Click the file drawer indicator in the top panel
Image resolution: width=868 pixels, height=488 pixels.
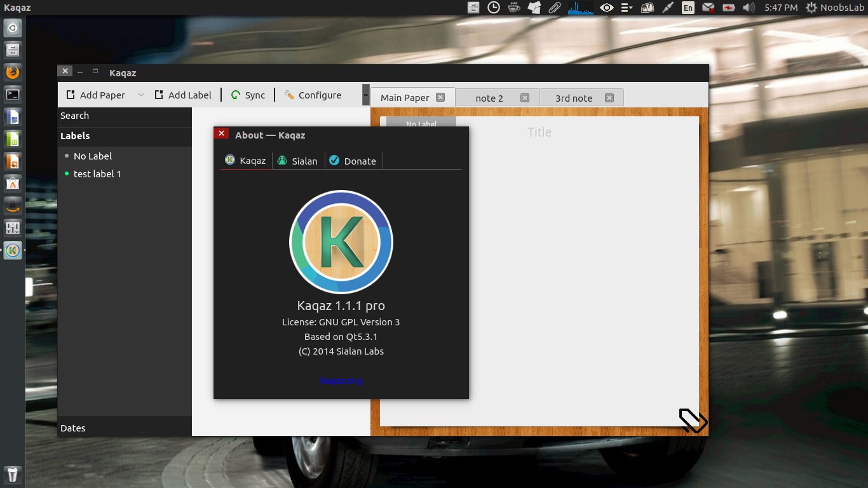pos(473,8)
